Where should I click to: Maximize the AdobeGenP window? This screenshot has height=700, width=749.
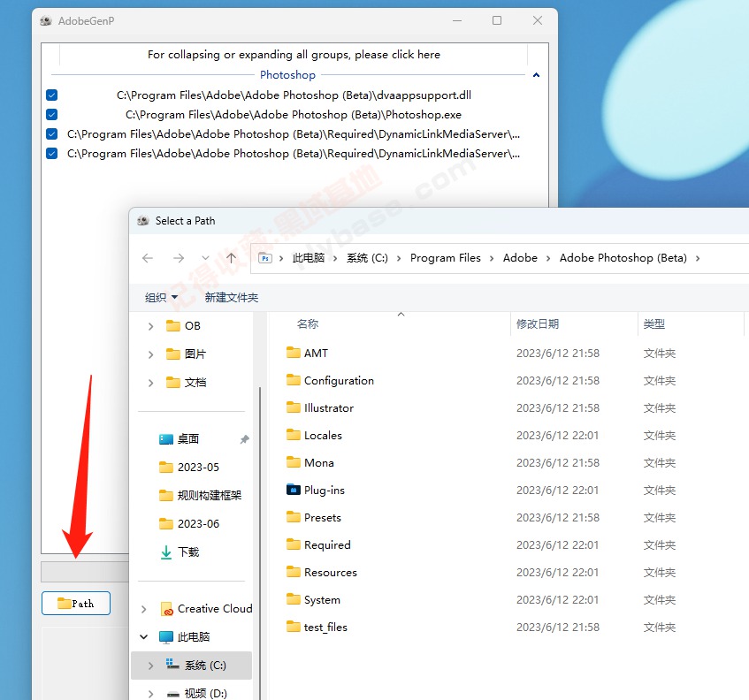pos(497,20)
